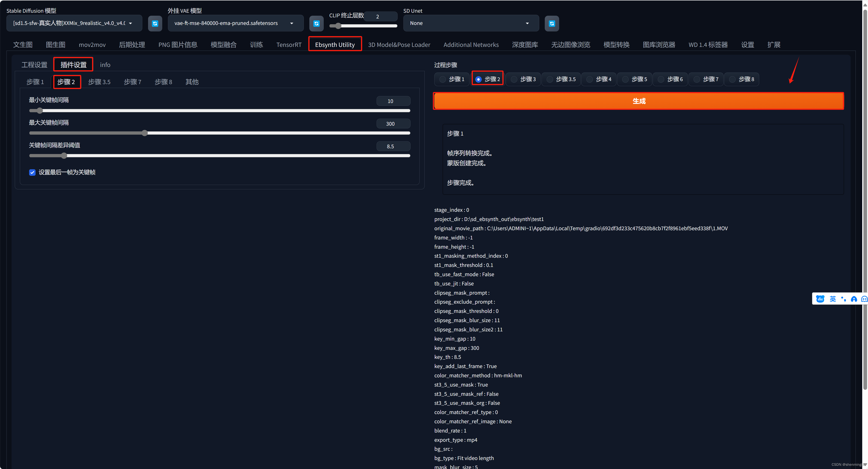Image resolution: width=868 pixels, height=469 pixels.
Task: Toggle IME punctuation mode icon
Action: (844, 299)
